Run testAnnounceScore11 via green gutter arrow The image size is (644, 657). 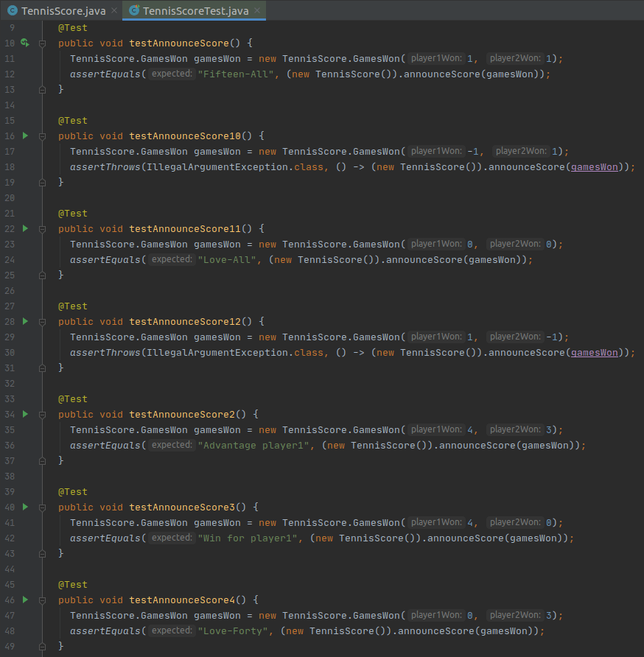[25, 228]
